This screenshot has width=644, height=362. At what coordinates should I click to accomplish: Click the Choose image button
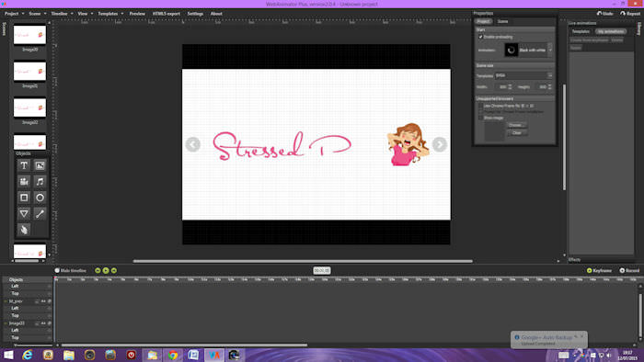517,125
